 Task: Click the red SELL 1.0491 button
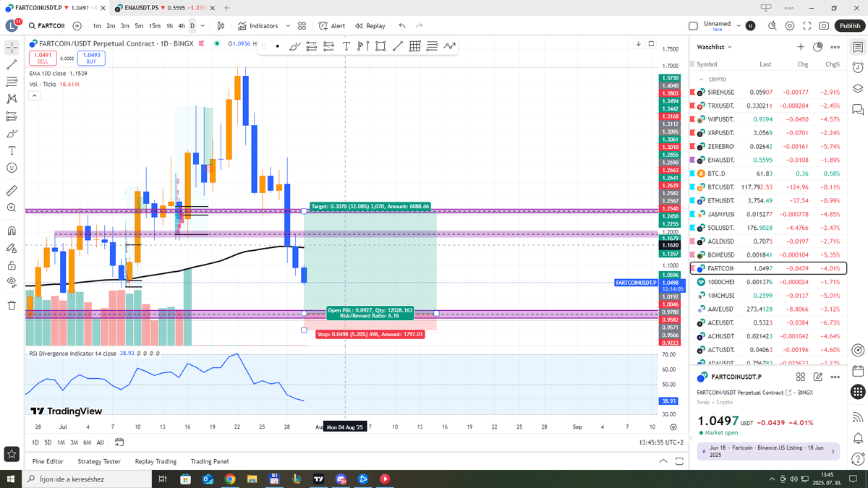(x=44, y=58)
